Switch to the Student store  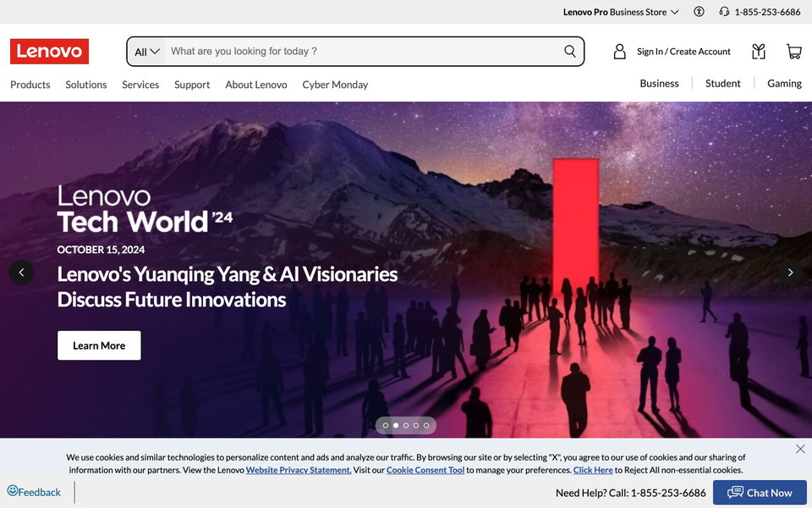pyautogui.click(x=723, y=84)
